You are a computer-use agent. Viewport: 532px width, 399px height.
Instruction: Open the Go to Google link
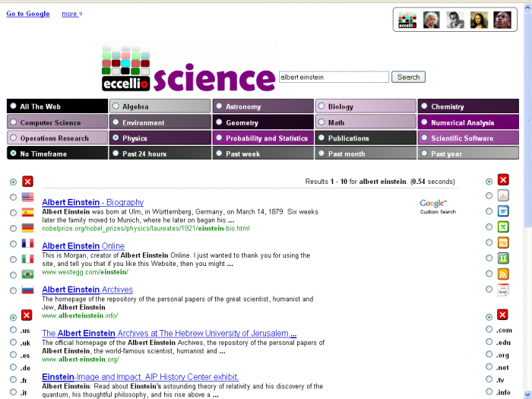point(28,14)
